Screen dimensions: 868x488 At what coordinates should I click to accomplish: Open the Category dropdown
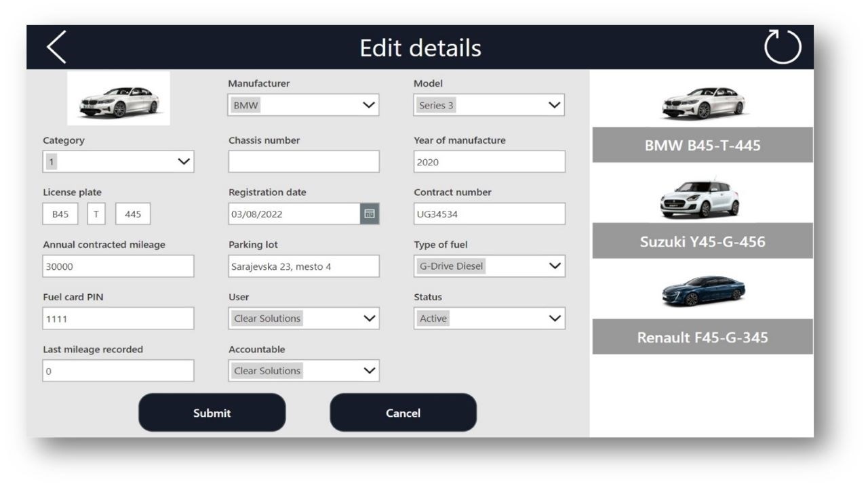coord(118,161)
